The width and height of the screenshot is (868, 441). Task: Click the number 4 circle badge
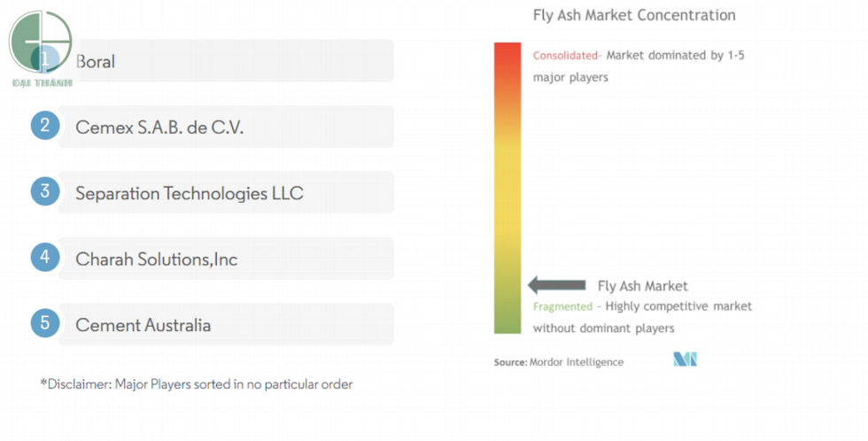point(44,258)
